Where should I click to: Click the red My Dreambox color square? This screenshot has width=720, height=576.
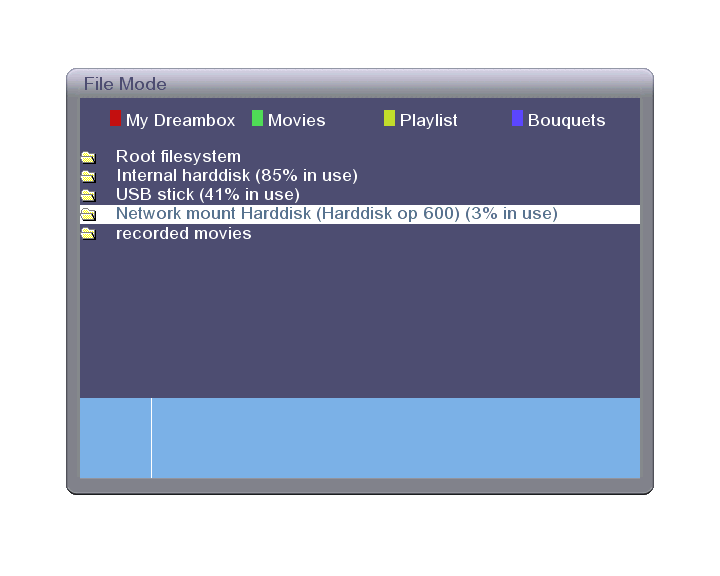115,118
